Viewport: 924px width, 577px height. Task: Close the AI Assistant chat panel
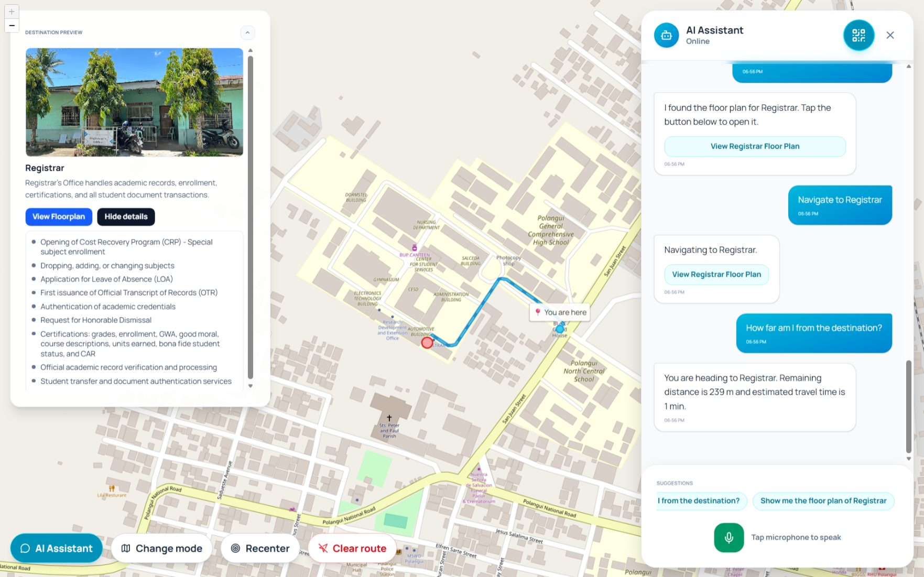pyautogui.click(x=890, y=35)
